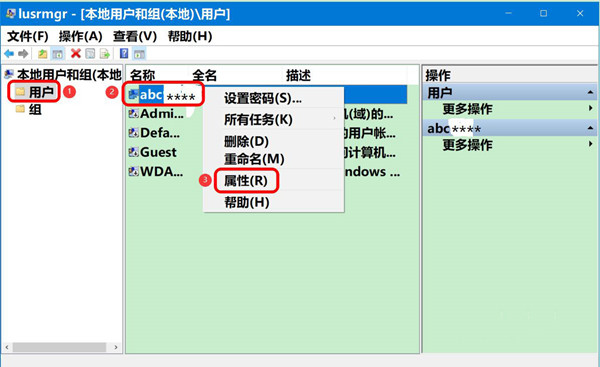Open the 查看(V) menu

coord(135,36)
